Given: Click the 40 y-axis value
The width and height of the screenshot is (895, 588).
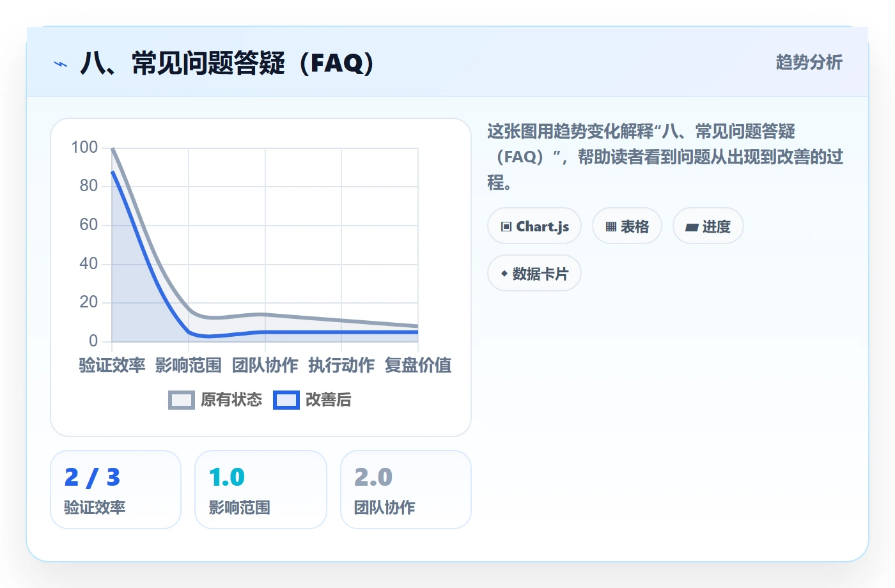Looking at the screenshot, I should pos(89,263).
